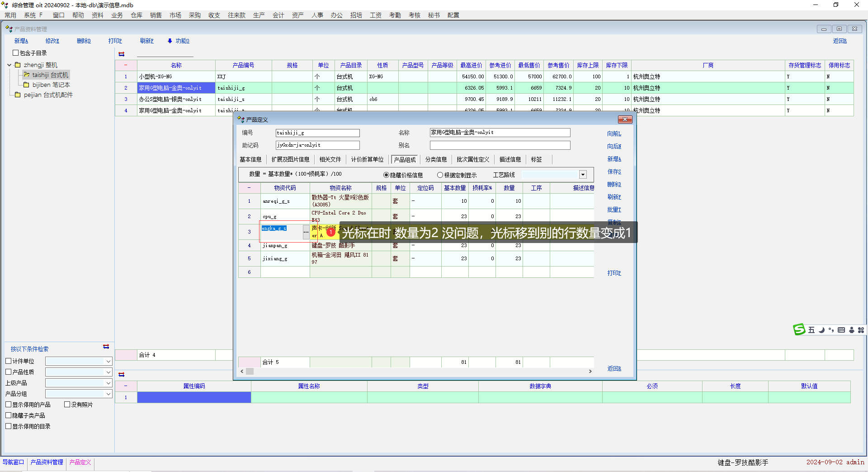Image resolution: width=868 pixels, height=472 pixels.
Task: Click the 别名 input field
Action: [x=500, y=145]
